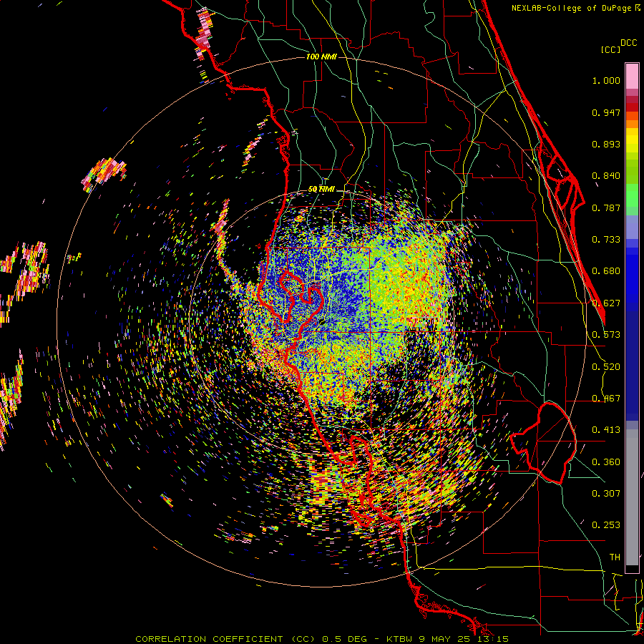The height and width of the screenshot is (644, 644).
Task: Click the 0.840 scale value
Action: [606, 176]
